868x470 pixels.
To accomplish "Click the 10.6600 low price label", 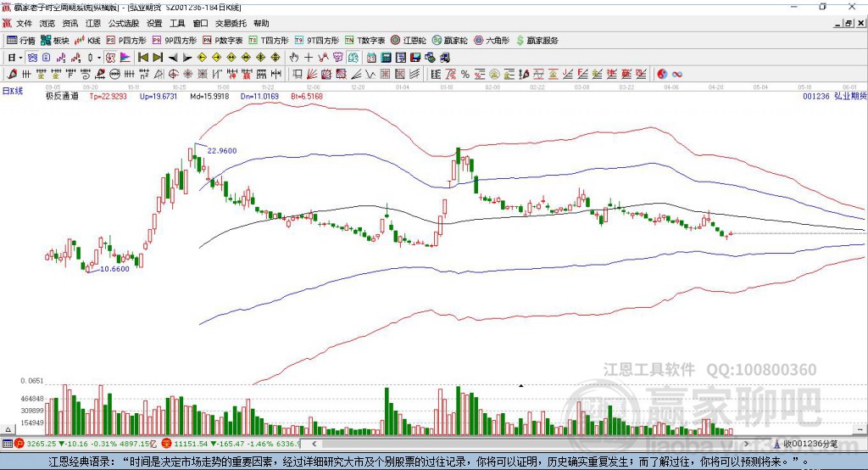I will point(114,269).
